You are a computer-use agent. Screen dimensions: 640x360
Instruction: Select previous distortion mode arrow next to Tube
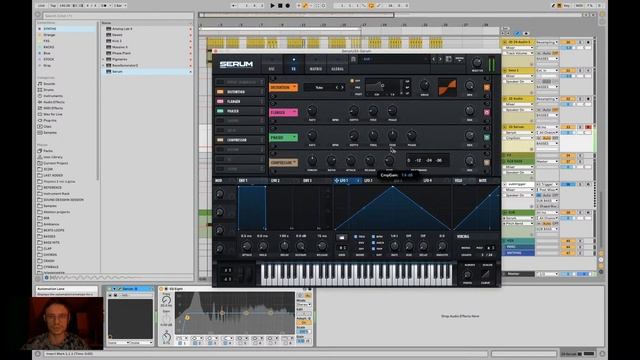337,87
